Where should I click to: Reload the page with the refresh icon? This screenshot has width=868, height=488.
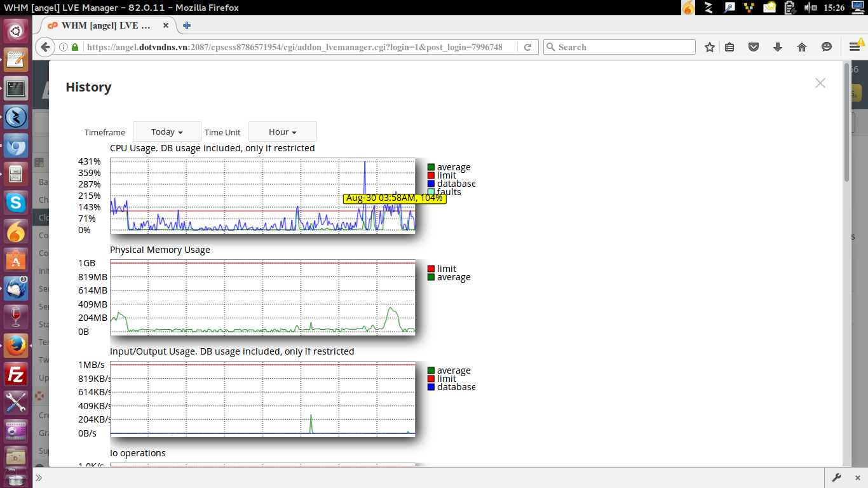point(527,47)
